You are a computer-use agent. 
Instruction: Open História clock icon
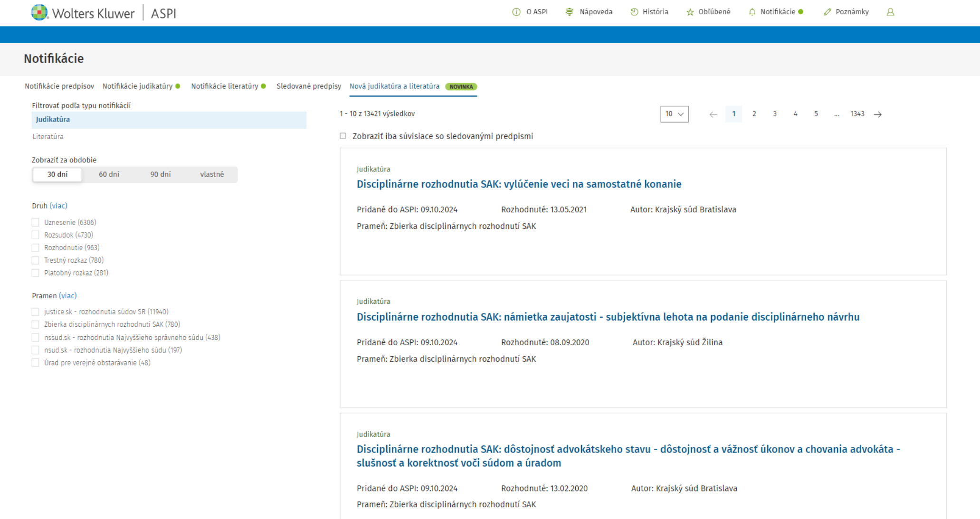click(634, 12)
